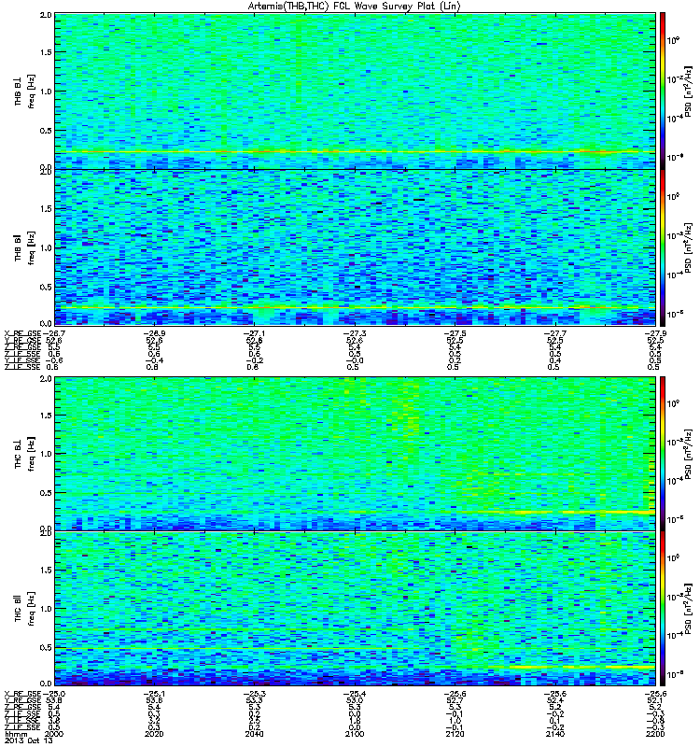Click the 2200 time tick label

pyautogui.click(x=655, y=734)
